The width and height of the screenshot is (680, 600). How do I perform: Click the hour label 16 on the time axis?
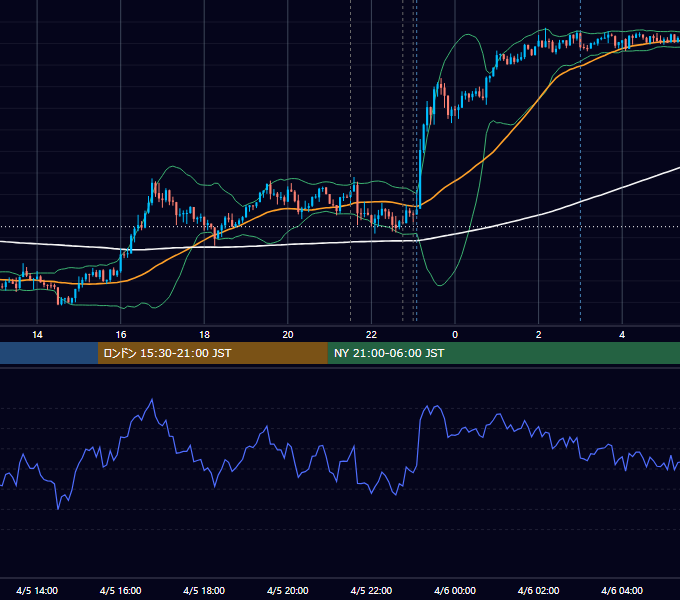pyautogui.click(x=121, y=335)
